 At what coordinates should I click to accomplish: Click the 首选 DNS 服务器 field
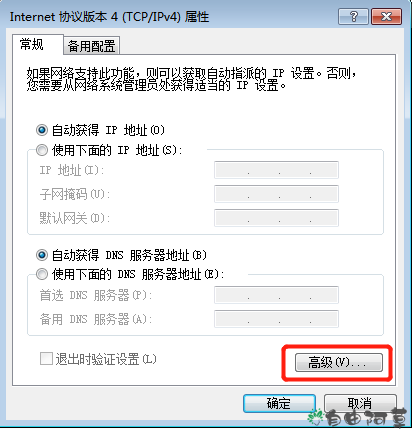[x=276, y=295]
